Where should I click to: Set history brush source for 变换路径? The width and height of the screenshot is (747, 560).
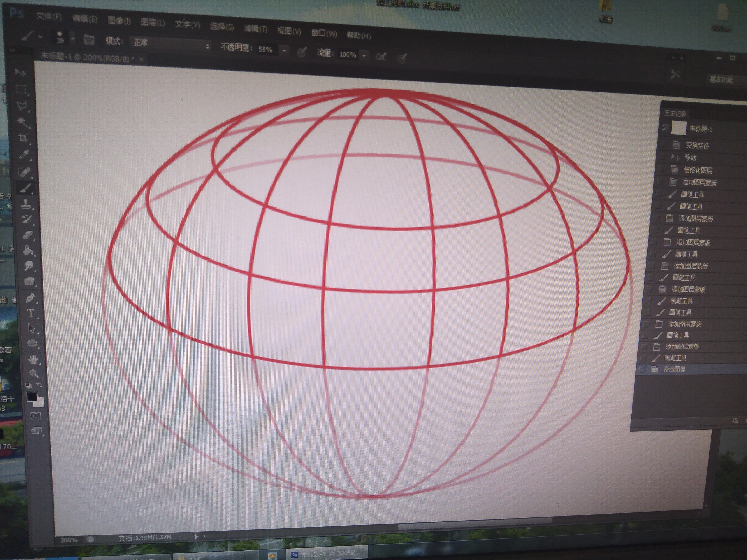point(664,144)
